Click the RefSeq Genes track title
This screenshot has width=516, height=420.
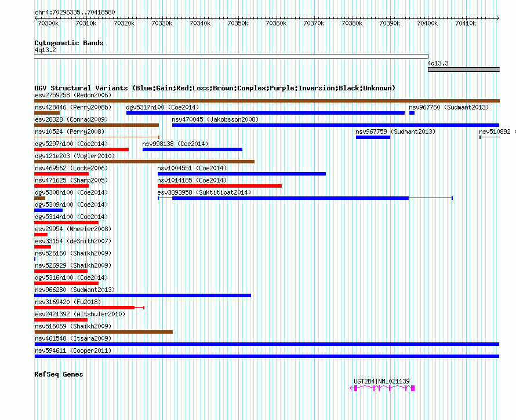[59, 374]
